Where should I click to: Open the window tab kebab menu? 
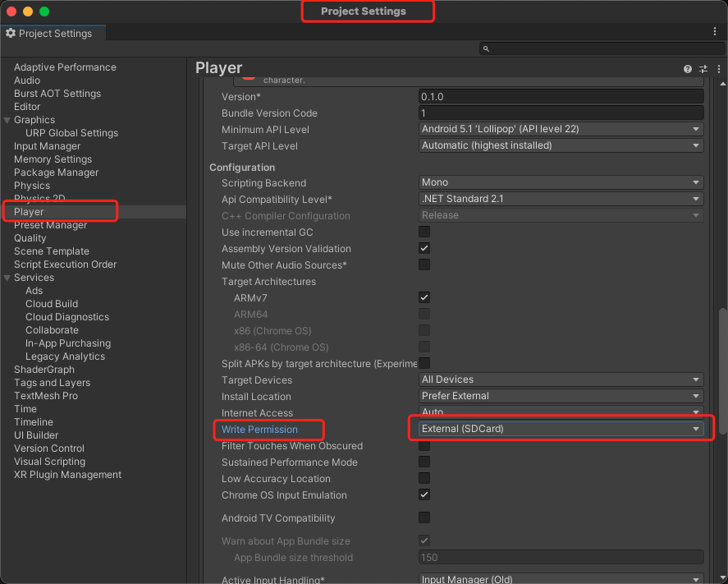(715, 31)
